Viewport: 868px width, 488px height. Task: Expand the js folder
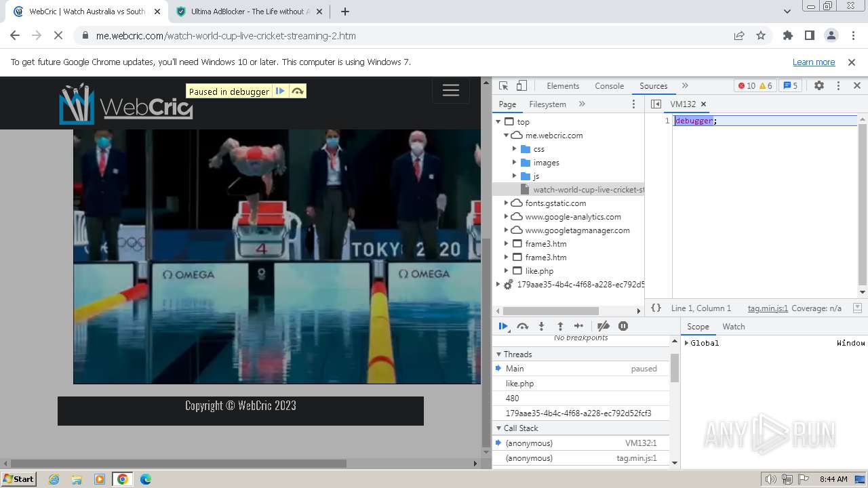pyautogui.click(x=515, y=176)
